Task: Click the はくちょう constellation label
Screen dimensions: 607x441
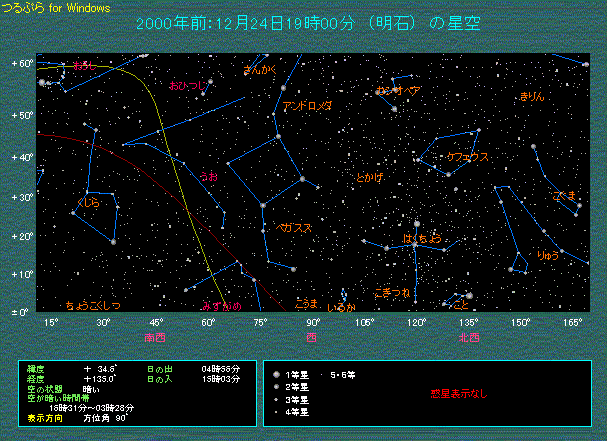Action: point(422,239)
